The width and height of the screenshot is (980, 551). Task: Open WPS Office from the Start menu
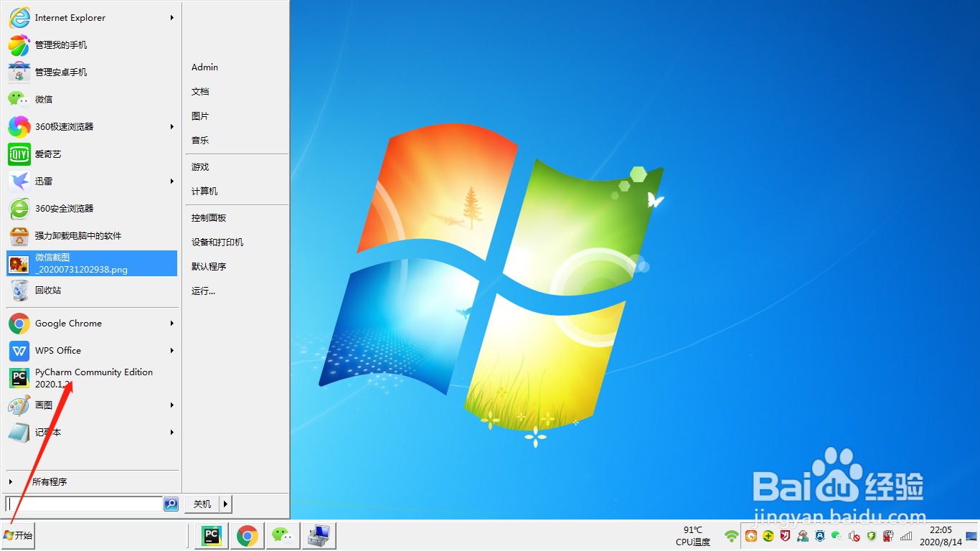[92, 350]
